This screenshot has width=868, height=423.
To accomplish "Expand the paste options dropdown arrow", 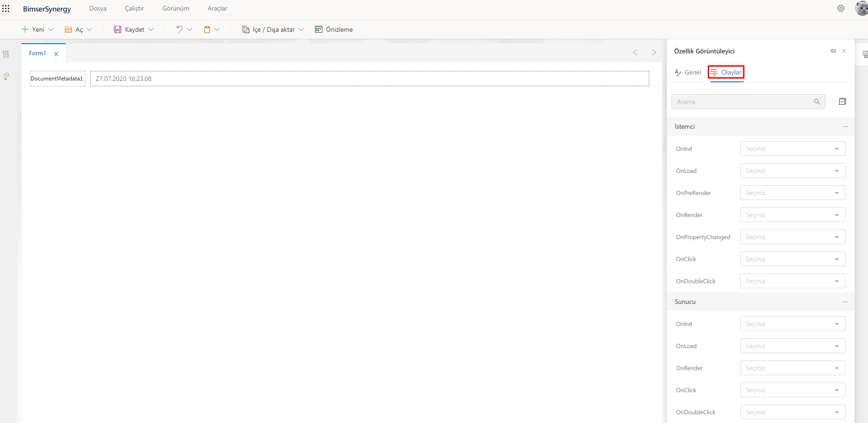I will [x=217, y=29].
